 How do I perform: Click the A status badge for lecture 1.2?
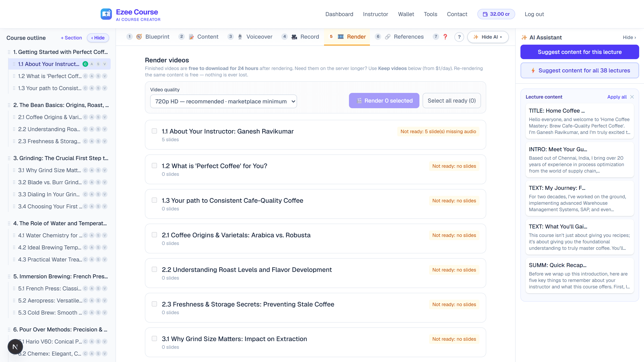point(92,76)
